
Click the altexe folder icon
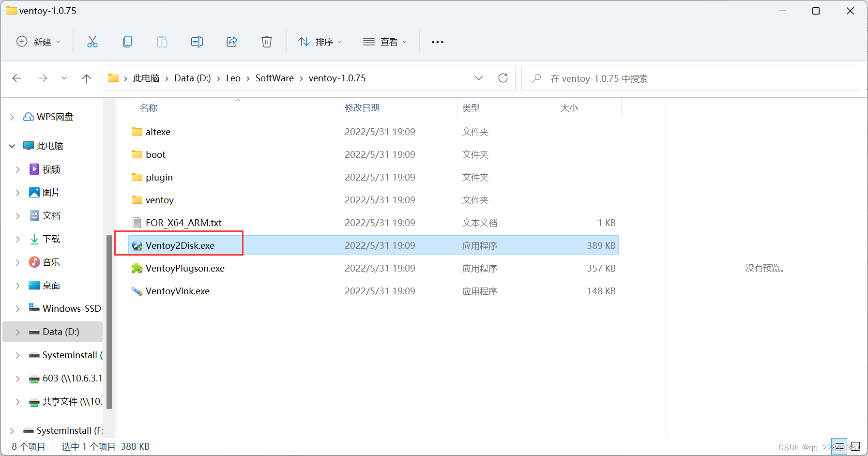pyautogui.click(x=137, y=132)
